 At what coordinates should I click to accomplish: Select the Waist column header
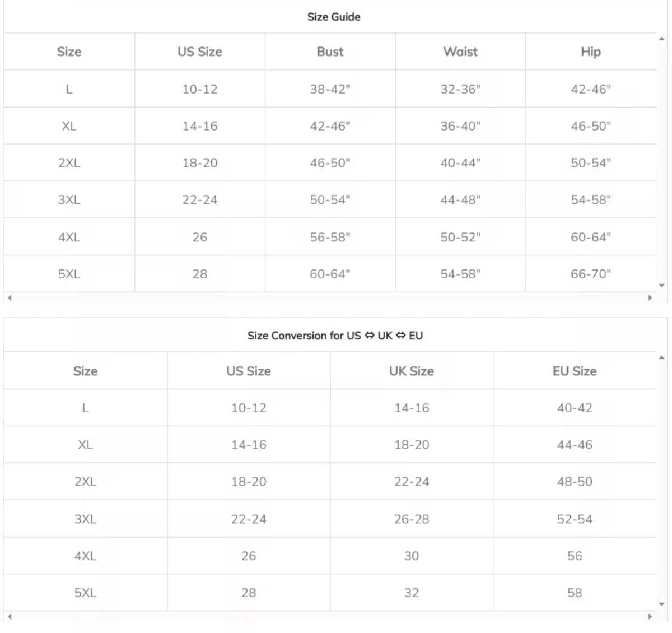(460, 52)
